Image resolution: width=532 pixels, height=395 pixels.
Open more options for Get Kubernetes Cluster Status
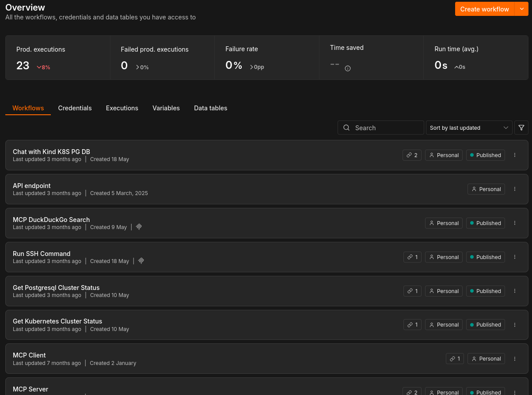point(515,324)
